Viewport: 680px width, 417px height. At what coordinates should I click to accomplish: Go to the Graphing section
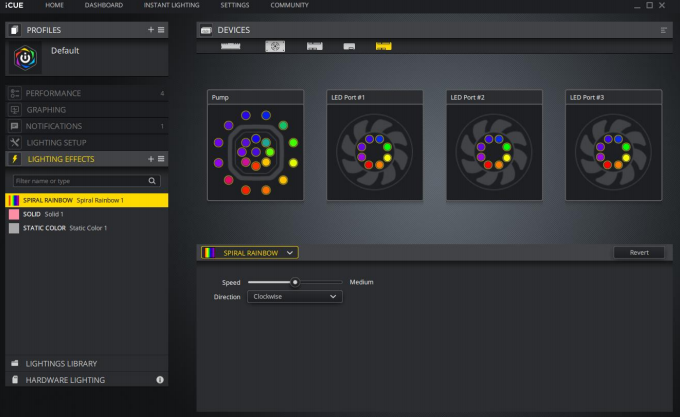pos(87,110)
